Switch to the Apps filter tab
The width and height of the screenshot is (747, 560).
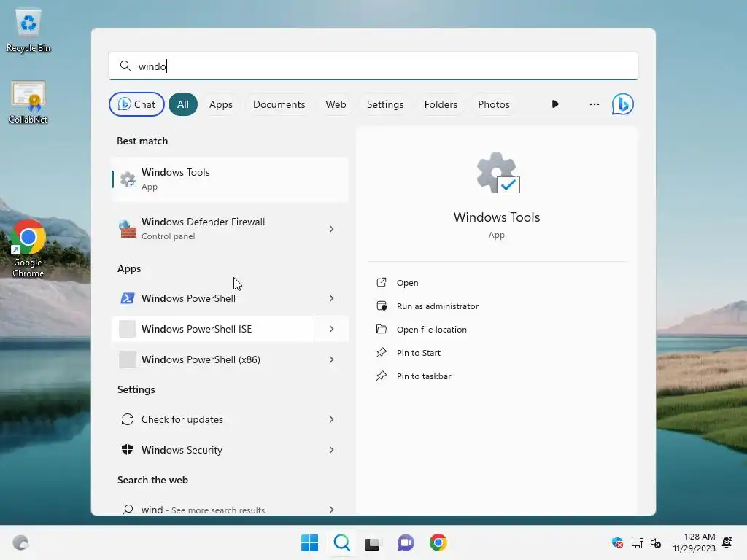point(221,104)
